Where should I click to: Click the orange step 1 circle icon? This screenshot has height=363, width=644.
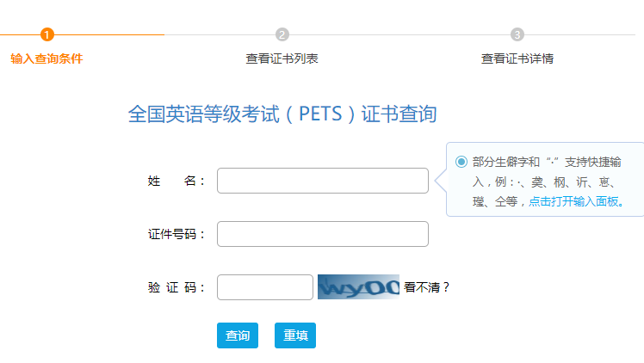coord(47,34)
